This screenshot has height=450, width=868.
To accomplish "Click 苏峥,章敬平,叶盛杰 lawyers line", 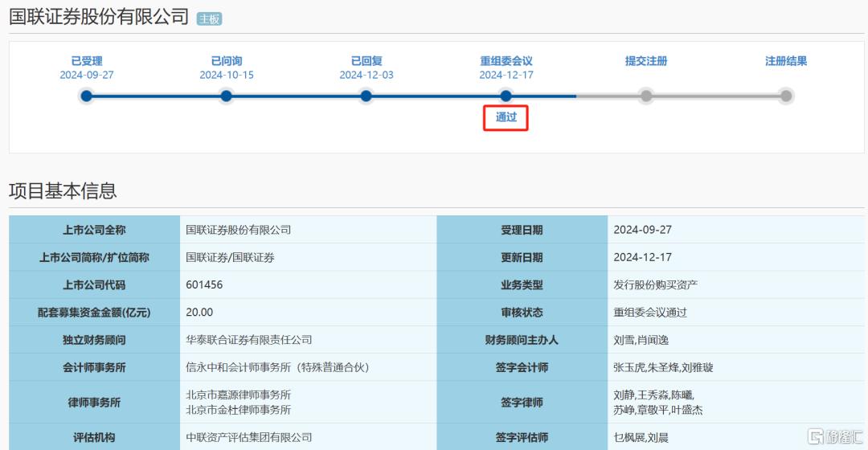I will point(657,410).
